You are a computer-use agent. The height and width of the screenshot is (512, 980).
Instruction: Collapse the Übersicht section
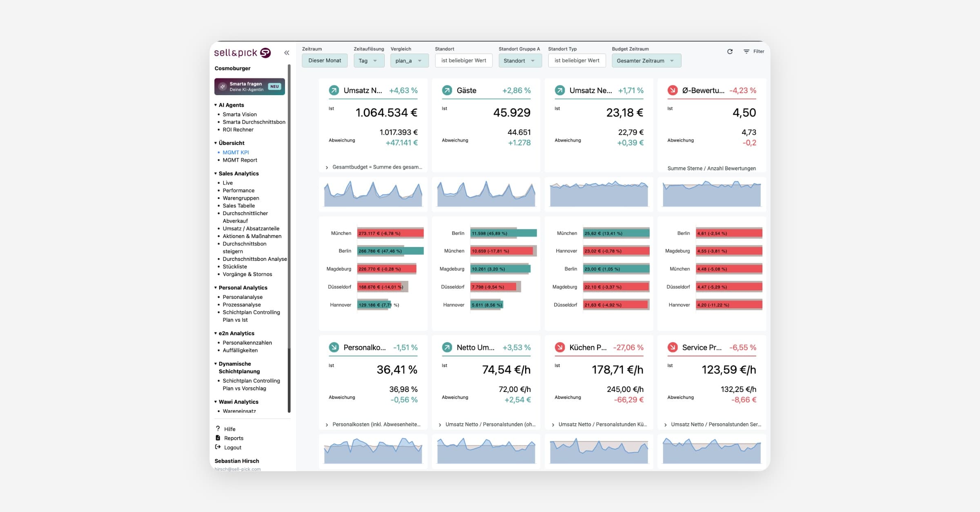(x=216, y=143)
